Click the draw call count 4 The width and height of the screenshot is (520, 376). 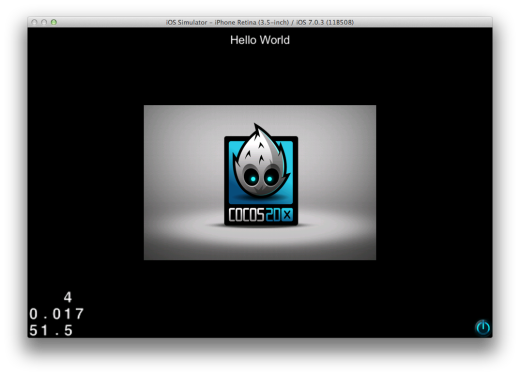[68, 297]
